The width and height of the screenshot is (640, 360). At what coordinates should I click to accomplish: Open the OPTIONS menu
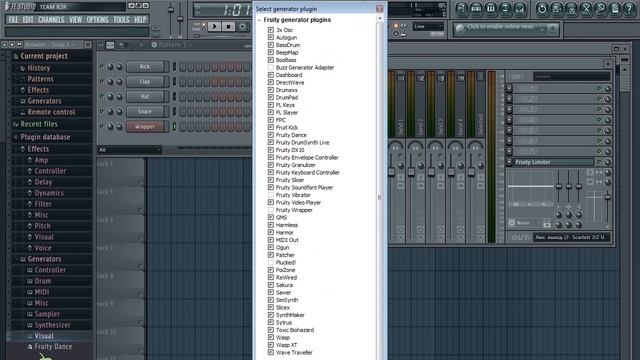[x=98, y=20]
